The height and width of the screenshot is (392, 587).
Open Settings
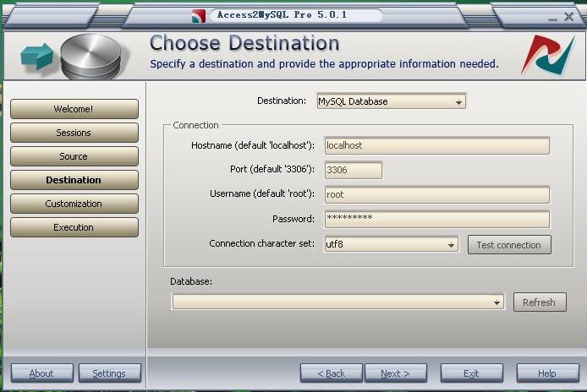pyautogui.click(x=110, y=373)
